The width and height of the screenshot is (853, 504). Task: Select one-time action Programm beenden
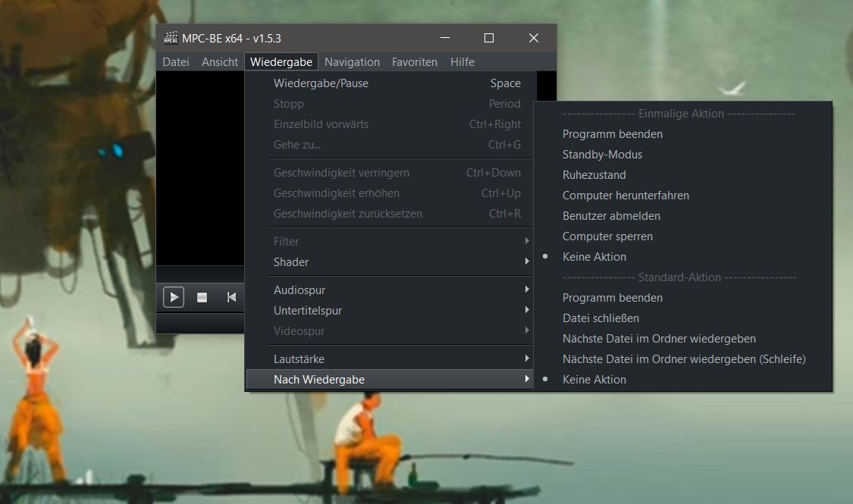(x=683, y=133)
